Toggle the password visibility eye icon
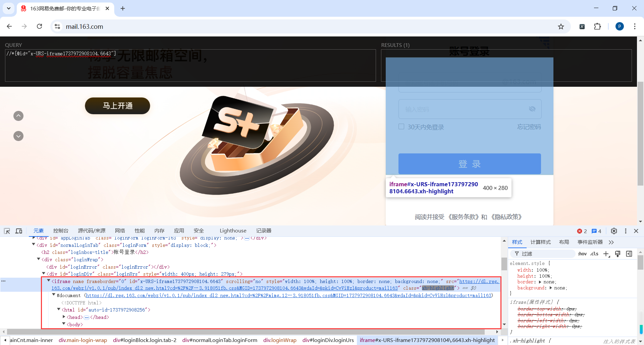This screenshot has width=644, height=345. coord(532,109)
